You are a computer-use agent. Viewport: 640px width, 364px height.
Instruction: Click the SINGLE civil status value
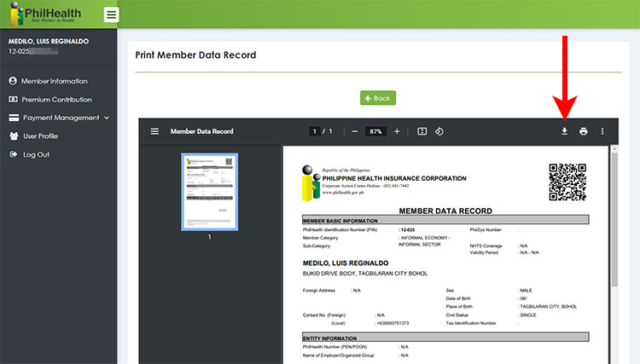click(x=527, y=315)
